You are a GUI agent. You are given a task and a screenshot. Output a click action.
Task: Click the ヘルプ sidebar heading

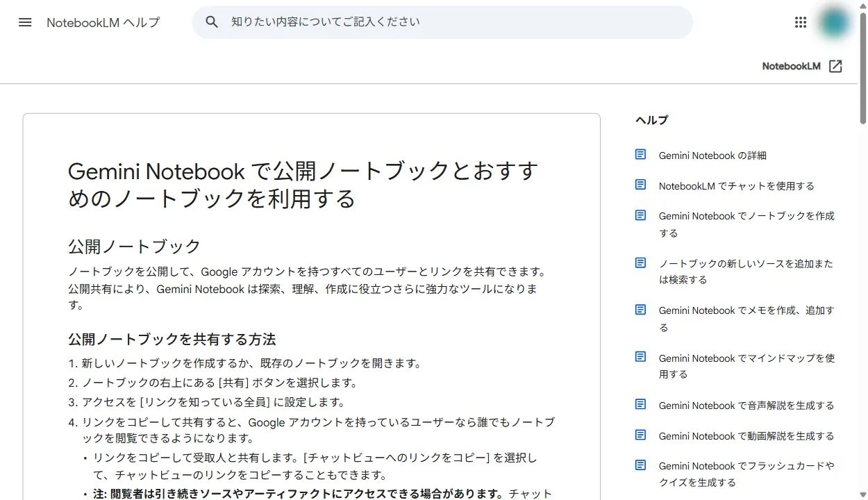[x=651, y=120]
